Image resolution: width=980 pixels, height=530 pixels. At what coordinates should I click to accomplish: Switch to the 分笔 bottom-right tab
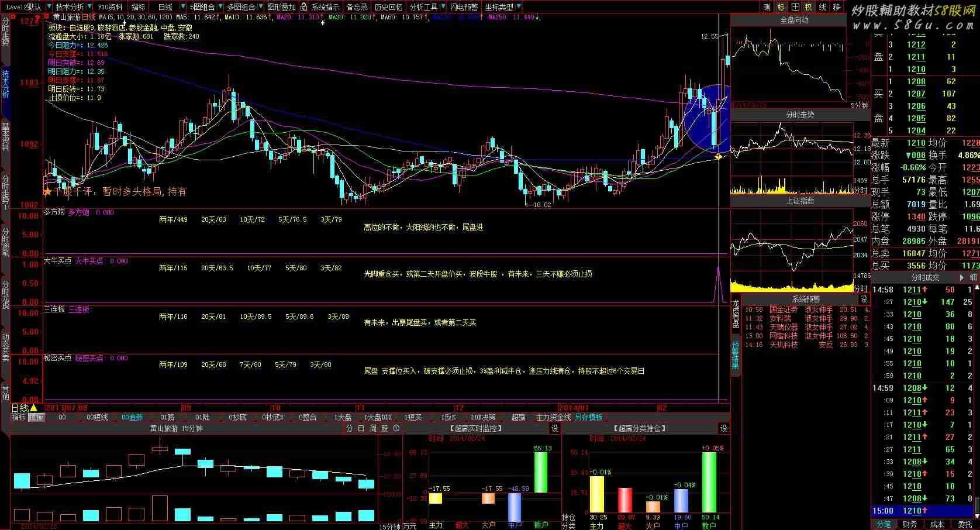coord(884,524)
